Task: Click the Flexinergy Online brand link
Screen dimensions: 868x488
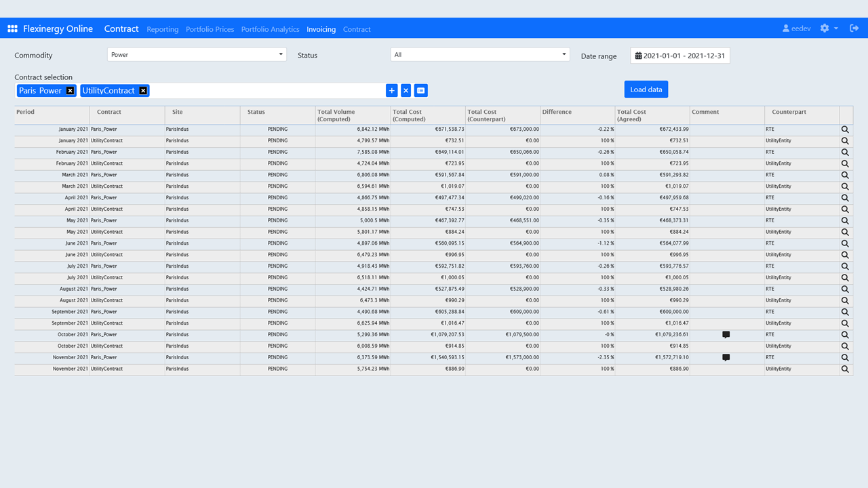Action: point(58,29)
